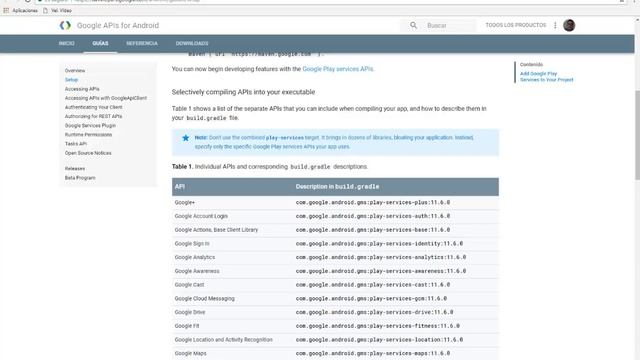Click the Google APIs logo icon
The height and width of the screenshot is (360, 640).
65,25
